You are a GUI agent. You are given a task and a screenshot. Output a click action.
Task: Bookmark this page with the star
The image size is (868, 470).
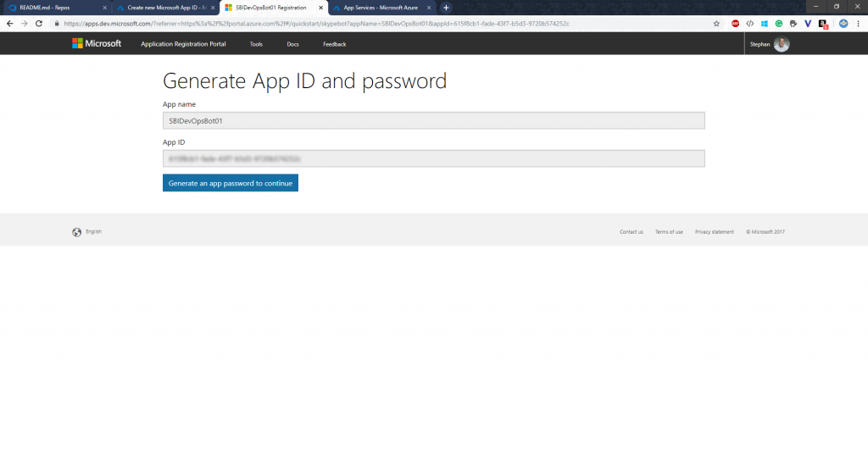click(x=716, y=24)
